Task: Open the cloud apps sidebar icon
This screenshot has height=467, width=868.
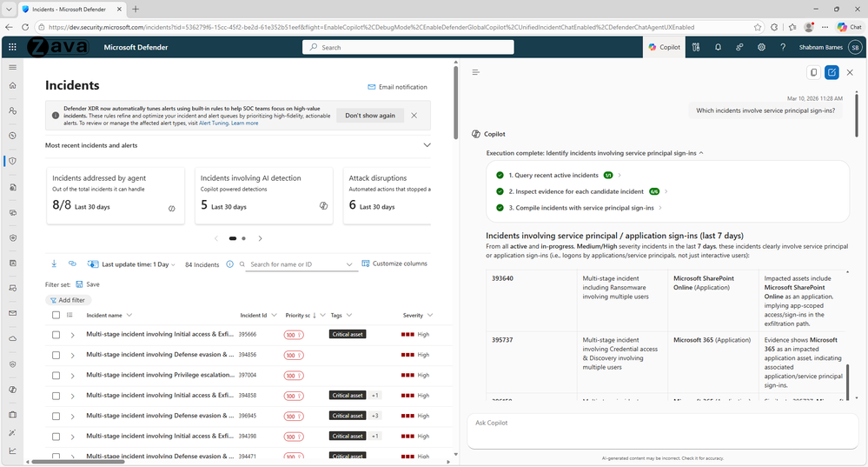Action: (x=13, y=338)
